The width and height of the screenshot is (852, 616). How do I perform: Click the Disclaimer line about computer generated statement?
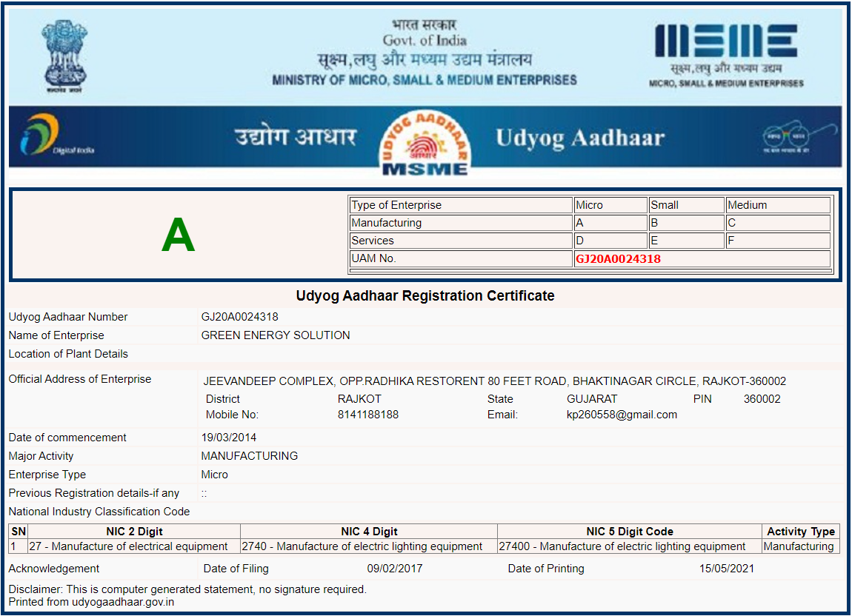[187, 589]
